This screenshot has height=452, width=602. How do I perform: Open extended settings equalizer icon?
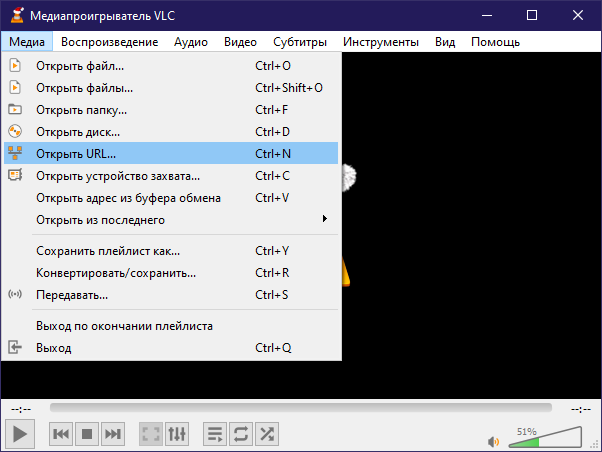(x=177, y=434)
